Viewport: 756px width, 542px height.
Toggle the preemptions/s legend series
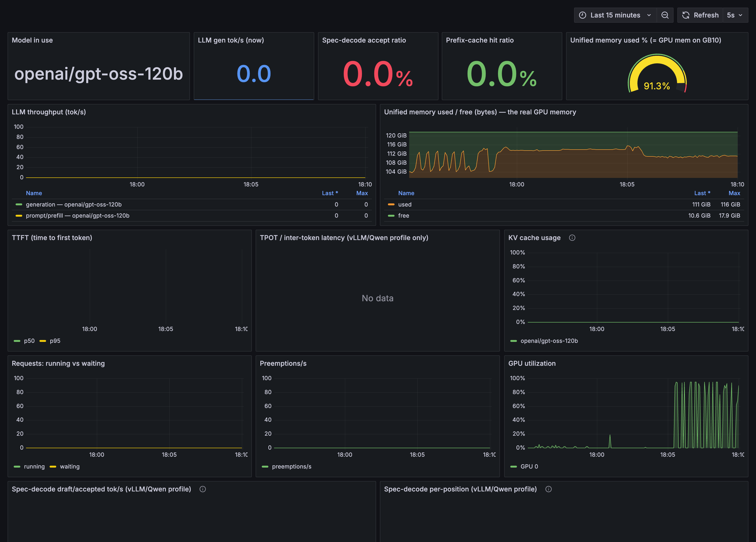click(x=292, y=466)
